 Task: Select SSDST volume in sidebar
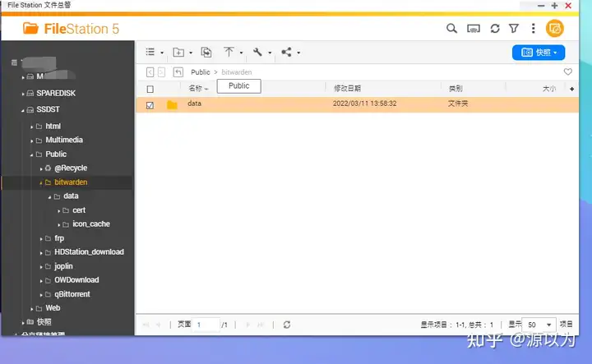click(x=48, y=109)
